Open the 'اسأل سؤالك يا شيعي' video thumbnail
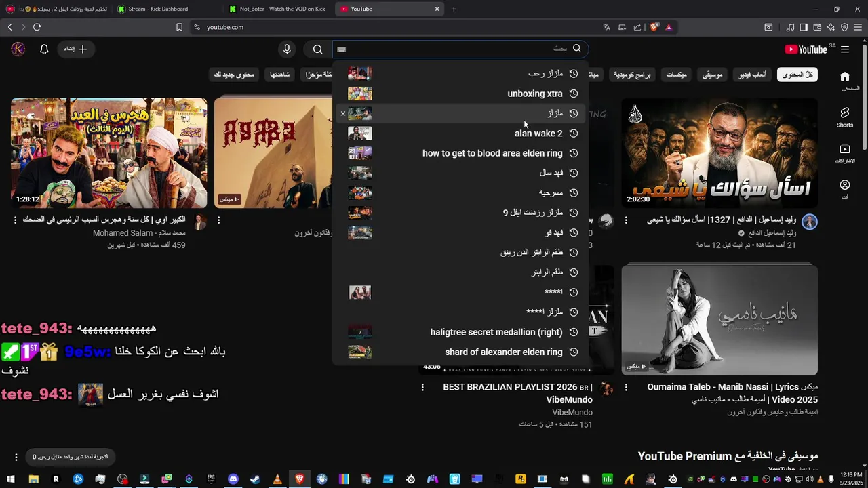 coord(719,152)
